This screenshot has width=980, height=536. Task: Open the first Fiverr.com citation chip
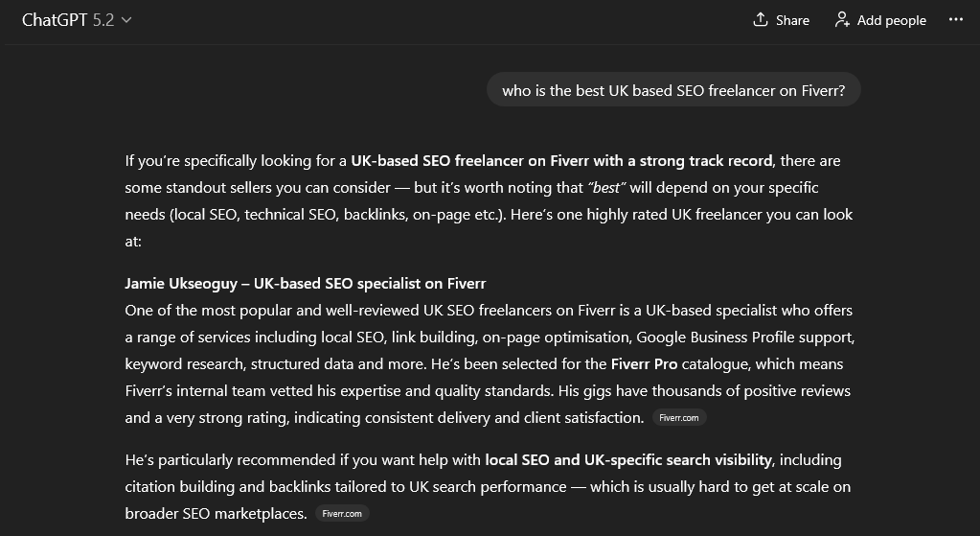tap(680, 418)
